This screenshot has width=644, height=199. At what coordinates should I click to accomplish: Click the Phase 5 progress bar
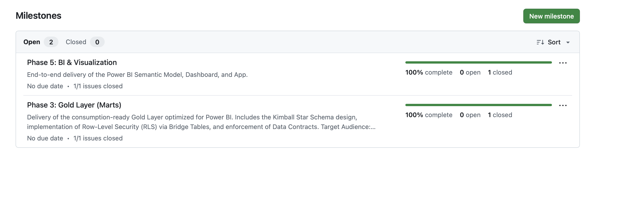pyautogui.click(x=478, y=62)
